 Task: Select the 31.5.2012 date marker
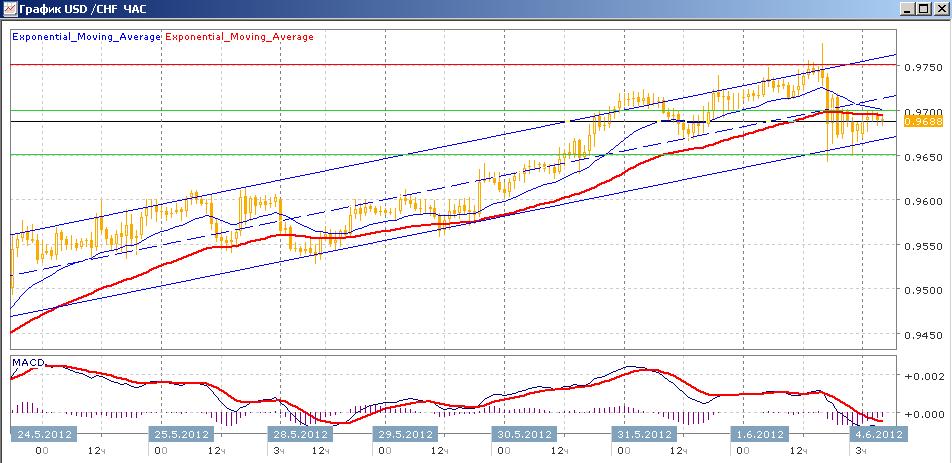pyautogui.click(x=643, y=434)
